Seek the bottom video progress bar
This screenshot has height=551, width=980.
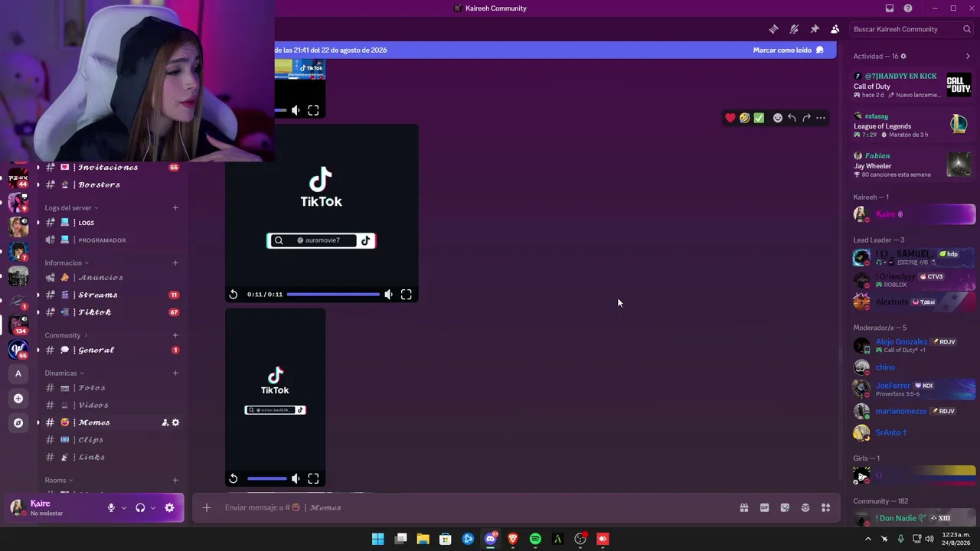coord(267,479)
